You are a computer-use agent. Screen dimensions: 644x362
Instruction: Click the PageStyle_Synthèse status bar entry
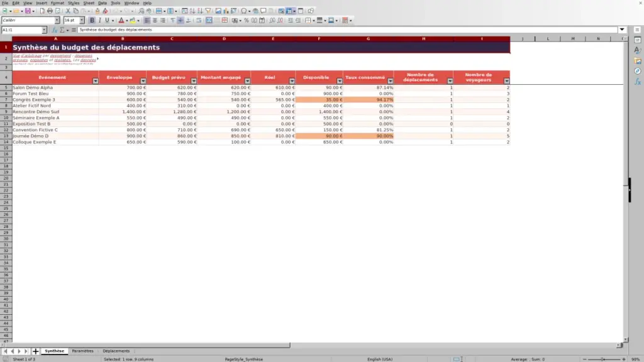(x=244, y=359)
